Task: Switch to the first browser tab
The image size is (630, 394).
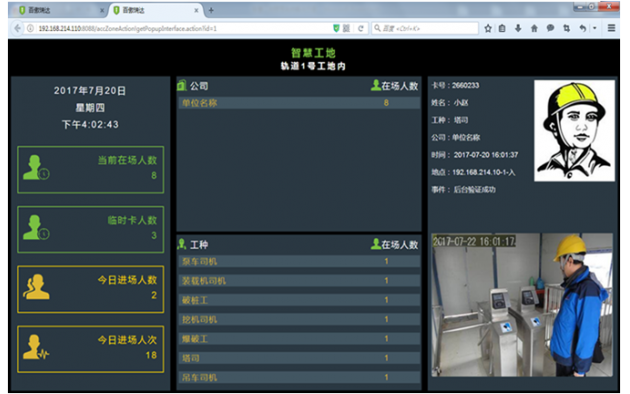Action: [x=59, y=10]
